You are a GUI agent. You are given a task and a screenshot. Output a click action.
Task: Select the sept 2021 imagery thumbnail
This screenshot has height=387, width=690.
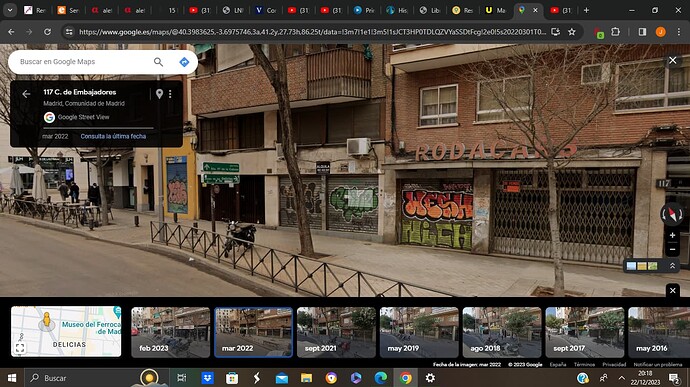[x=336, y=332]
